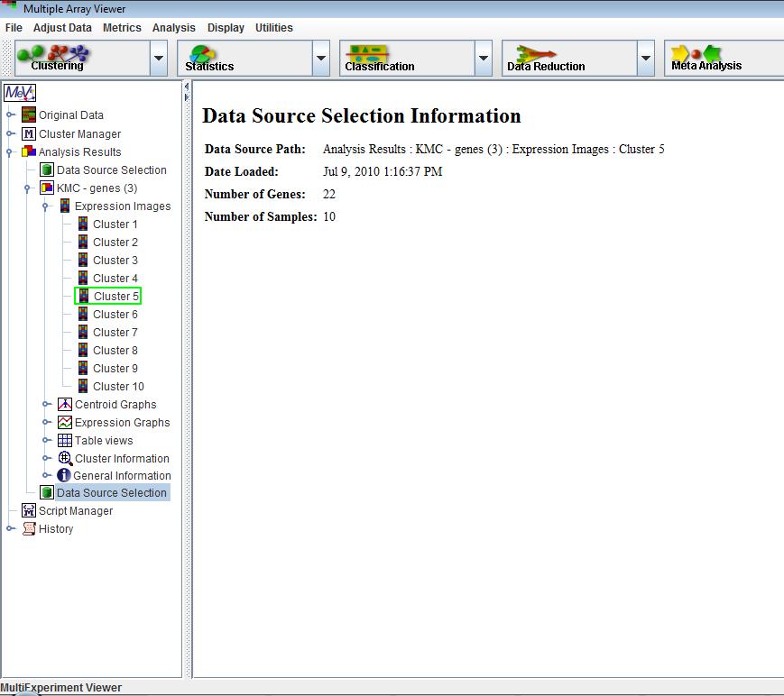Viewport: 784px width, 696px height.
Task: Collapse the Expression Images tree node
Action: coord(46,206)
